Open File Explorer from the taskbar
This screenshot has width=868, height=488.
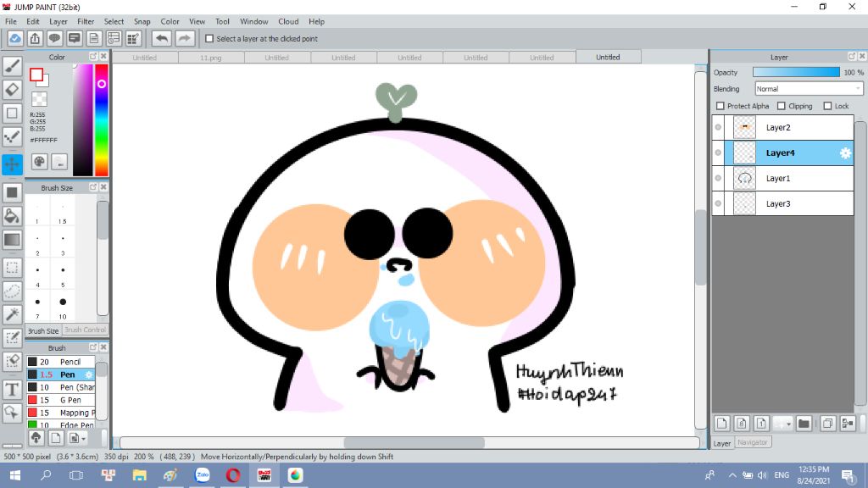tap(140, 475)
